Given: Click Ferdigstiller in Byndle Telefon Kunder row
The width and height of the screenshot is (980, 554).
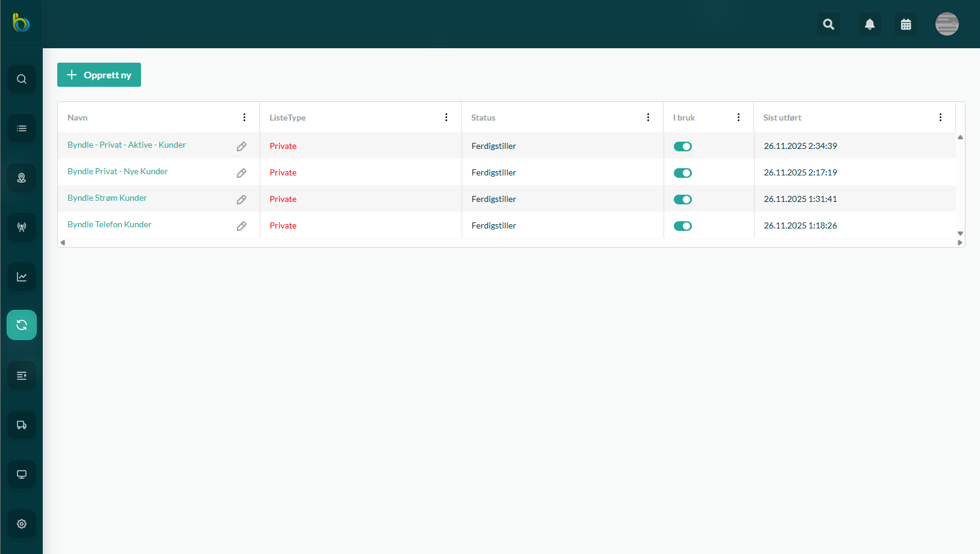Looking at the screenshot, I should [x=494, y=225].
